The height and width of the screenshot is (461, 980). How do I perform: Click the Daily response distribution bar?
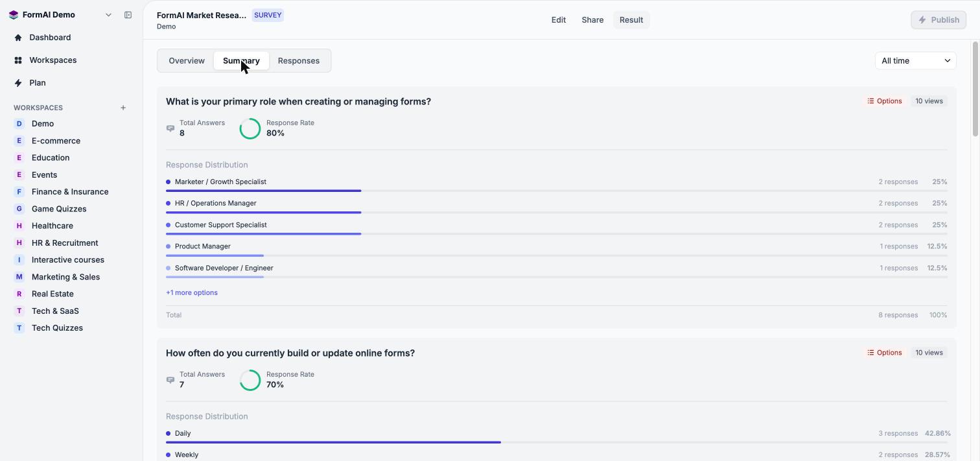[557, 442]
